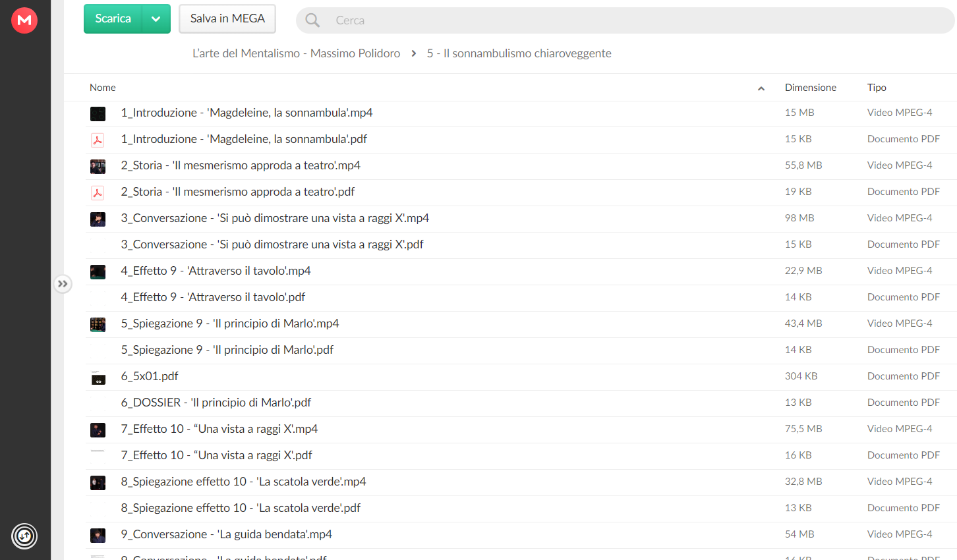Sort files by Tipo column
The width and height of the screenshot is (957, 560).
point(877,88)
